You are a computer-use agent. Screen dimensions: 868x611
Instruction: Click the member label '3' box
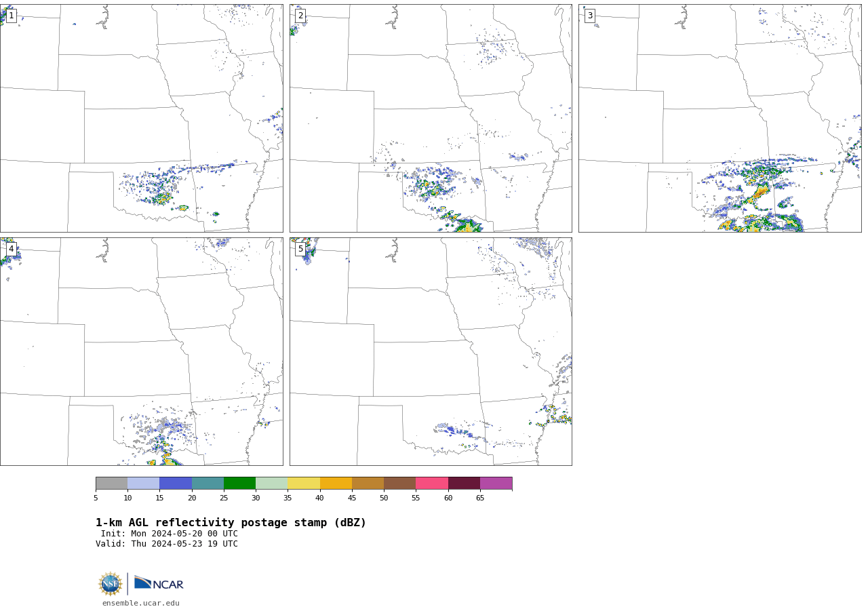[589, 16]
